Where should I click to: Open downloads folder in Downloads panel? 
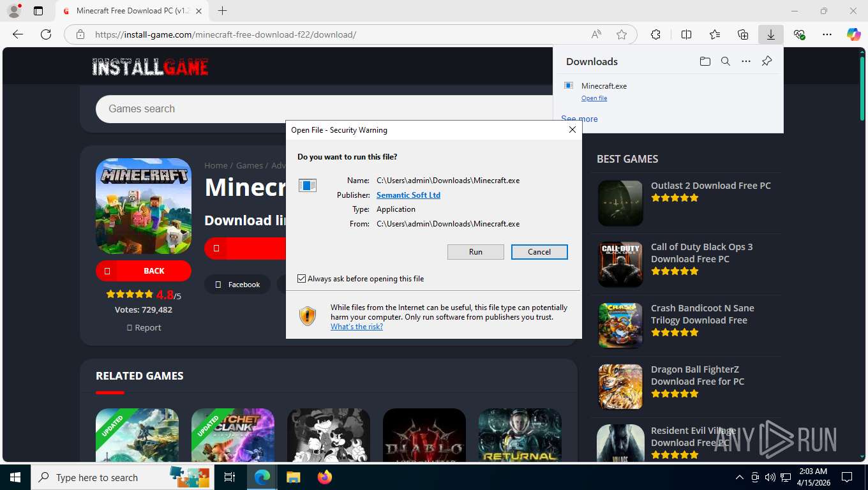[705, 61]
